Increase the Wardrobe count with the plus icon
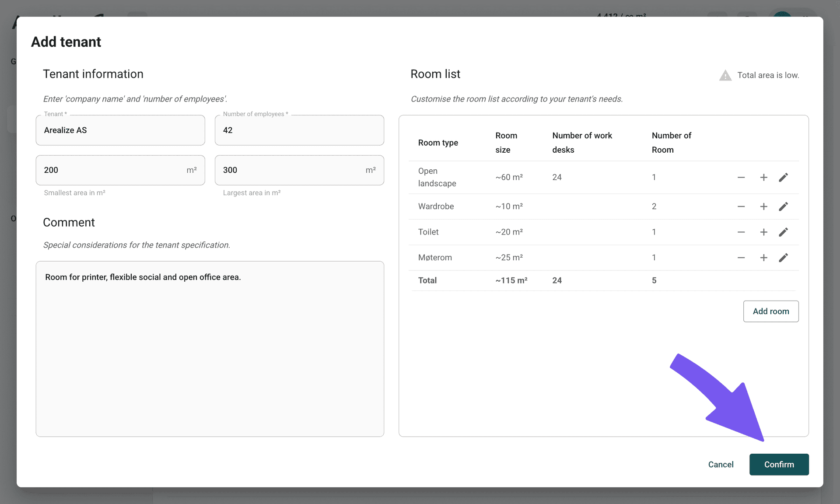Screen dimensions: 840x504 coord(763,206)
